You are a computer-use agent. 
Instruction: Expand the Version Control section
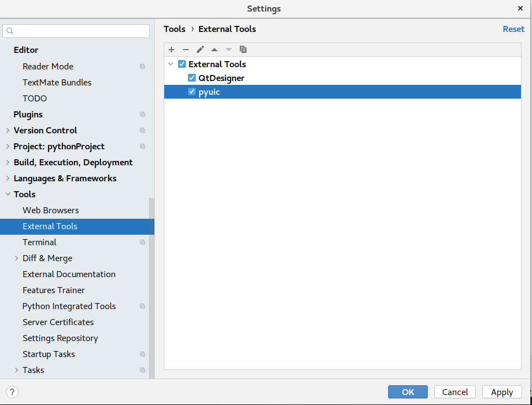pos(8,130)
